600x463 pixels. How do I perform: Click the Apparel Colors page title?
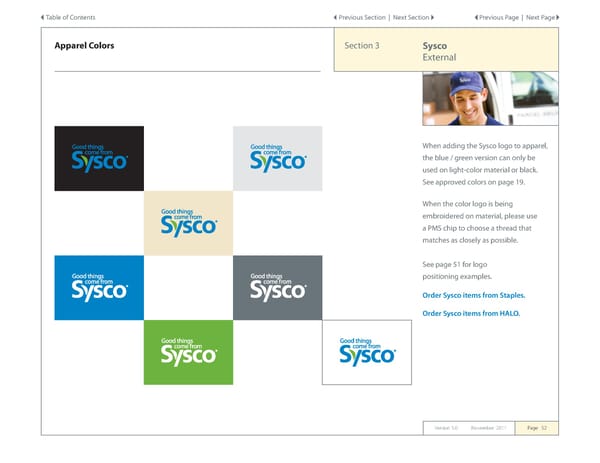[x=84, y=46]
